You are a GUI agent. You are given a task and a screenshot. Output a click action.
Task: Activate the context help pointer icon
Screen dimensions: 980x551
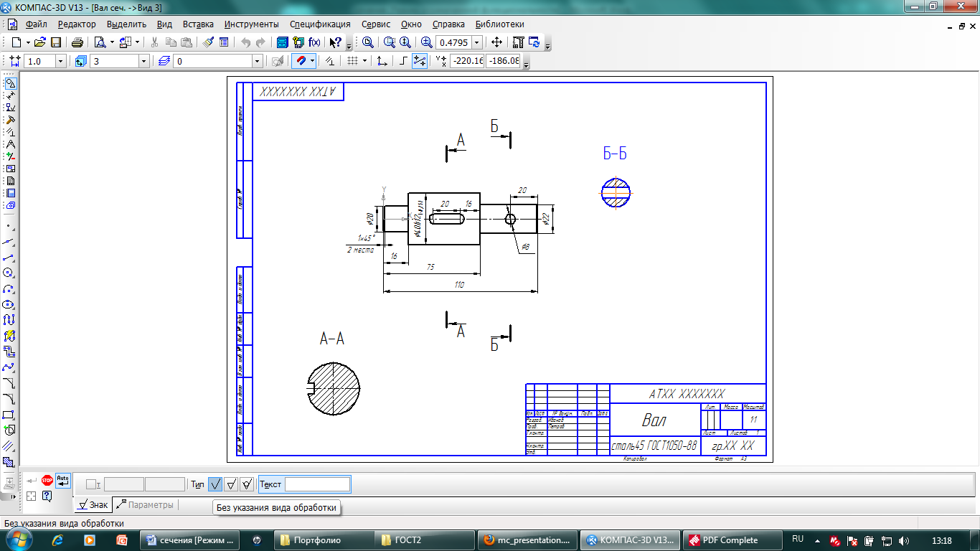click(335, 42)
